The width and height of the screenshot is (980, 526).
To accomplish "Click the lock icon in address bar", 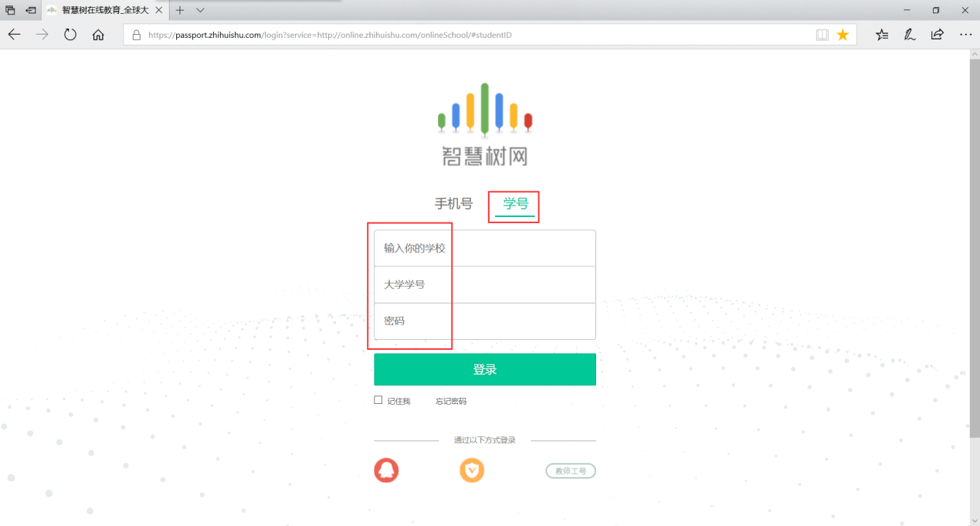I will pos(137,35).
